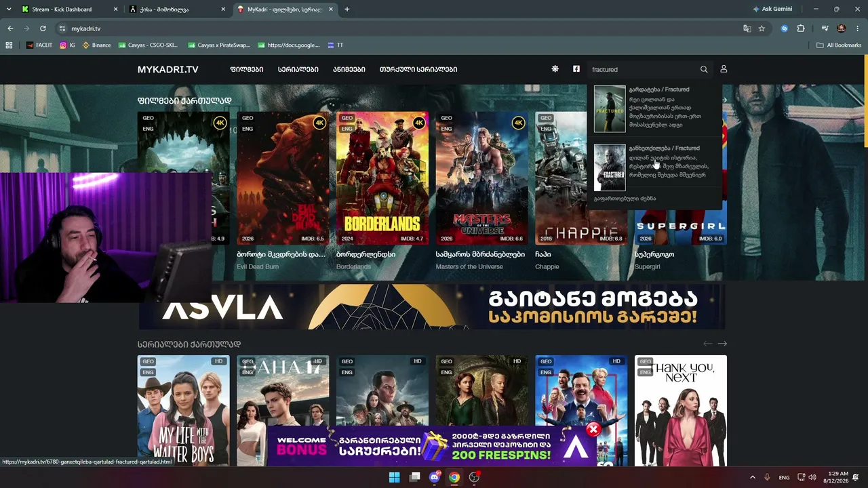Click the previous arrow in series carousel
The height and width of the screenshot is (488, 868).
point(708,344)
